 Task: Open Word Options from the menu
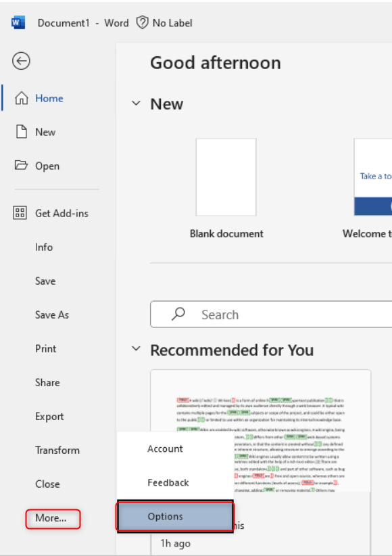pos(165,516)
